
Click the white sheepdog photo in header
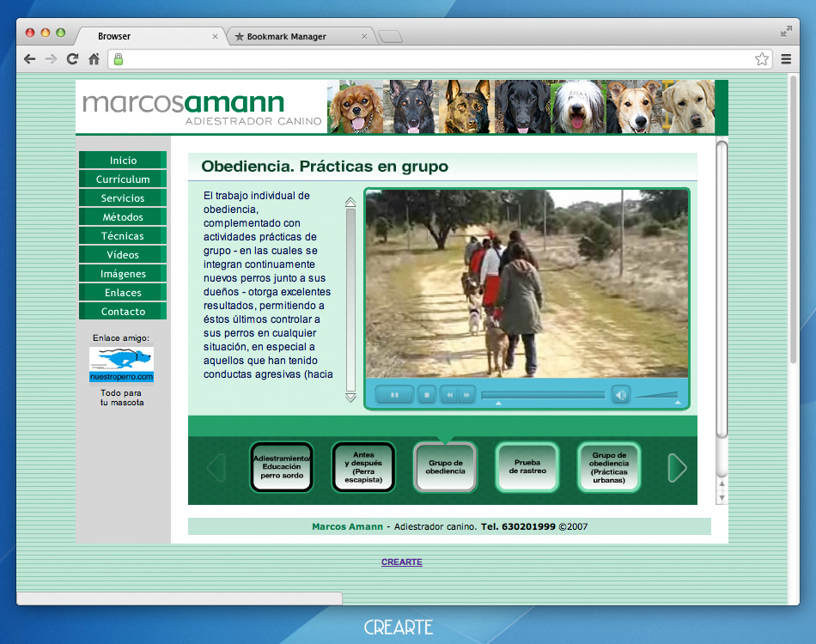(x=578, y=107)
